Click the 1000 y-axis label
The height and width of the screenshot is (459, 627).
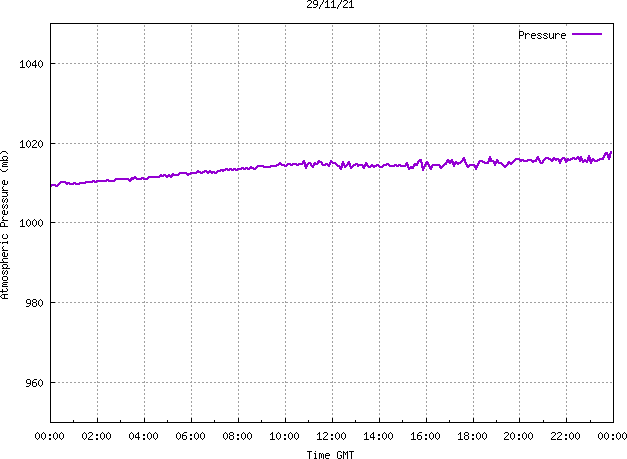31,223
